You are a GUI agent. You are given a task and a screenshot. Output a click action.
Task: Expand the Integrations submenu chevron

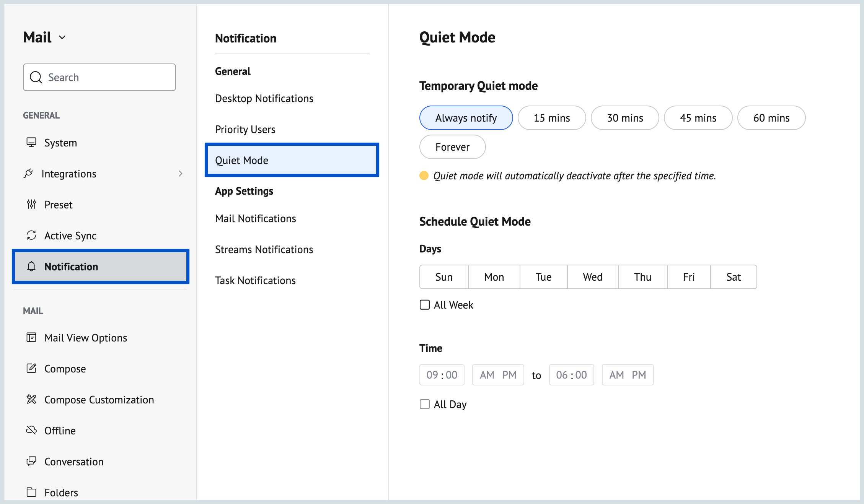181,173
